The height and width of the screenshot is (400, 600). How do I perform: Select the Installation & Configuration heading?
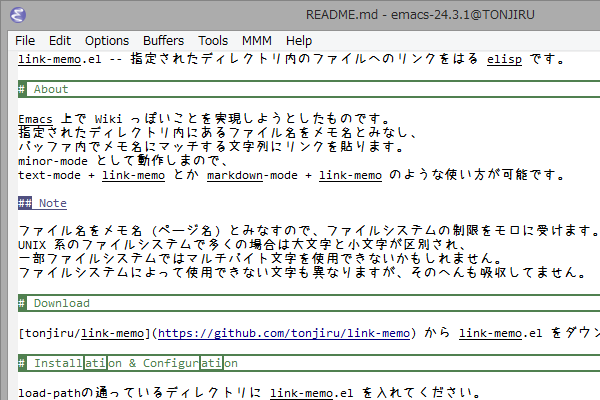309,363
